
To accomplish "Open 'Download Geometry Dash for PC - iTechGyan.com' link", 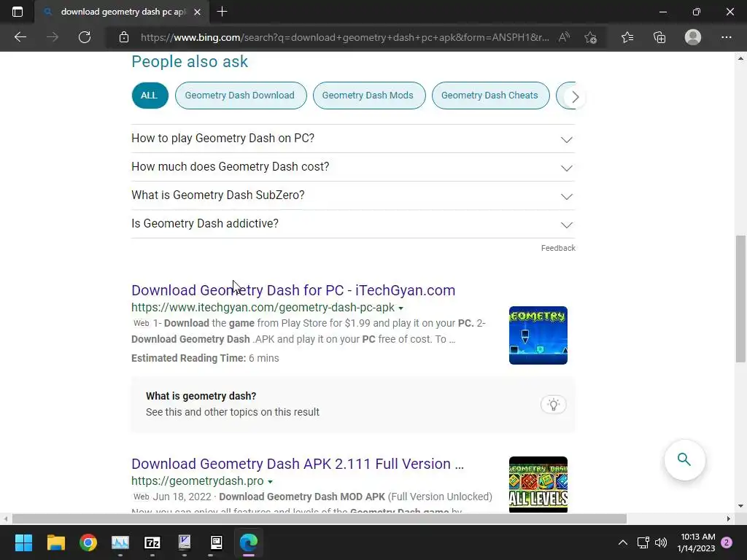I will pos(293,290).
